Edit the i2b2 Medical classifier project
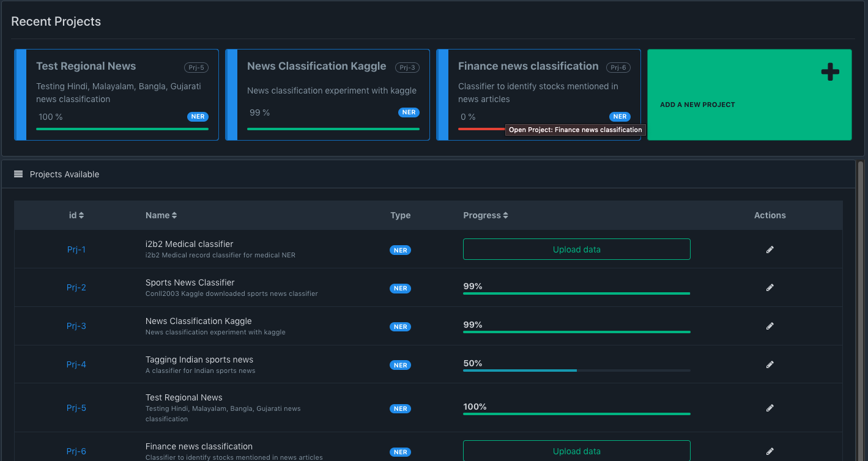 point(770,249)
